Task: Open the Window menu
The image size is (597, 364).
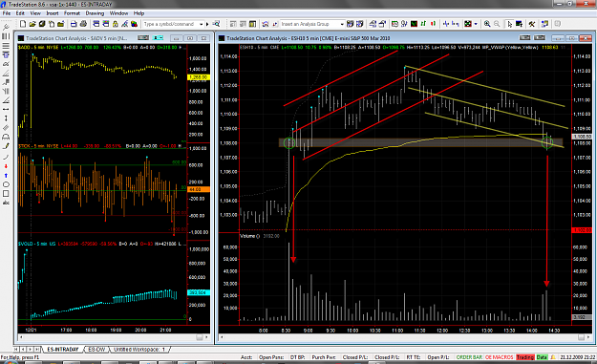Action: coord(118,13)
